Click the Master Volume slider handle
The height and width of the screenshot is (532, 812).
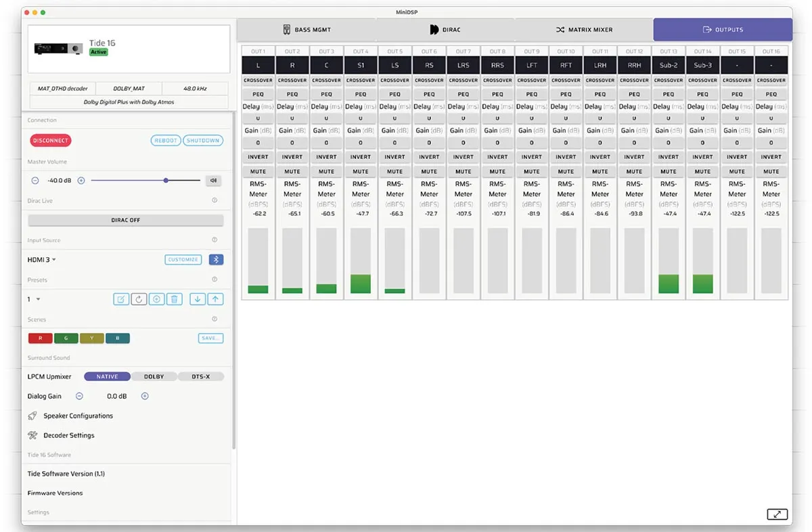pos(166,181)
